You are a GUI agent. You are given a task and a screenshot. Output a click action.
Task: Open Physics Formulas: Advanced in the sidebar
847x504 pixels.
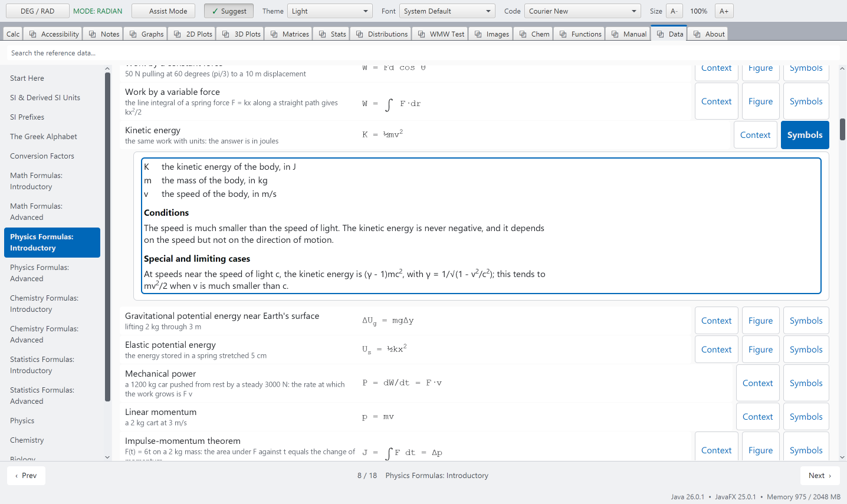[x=52, y=273]
